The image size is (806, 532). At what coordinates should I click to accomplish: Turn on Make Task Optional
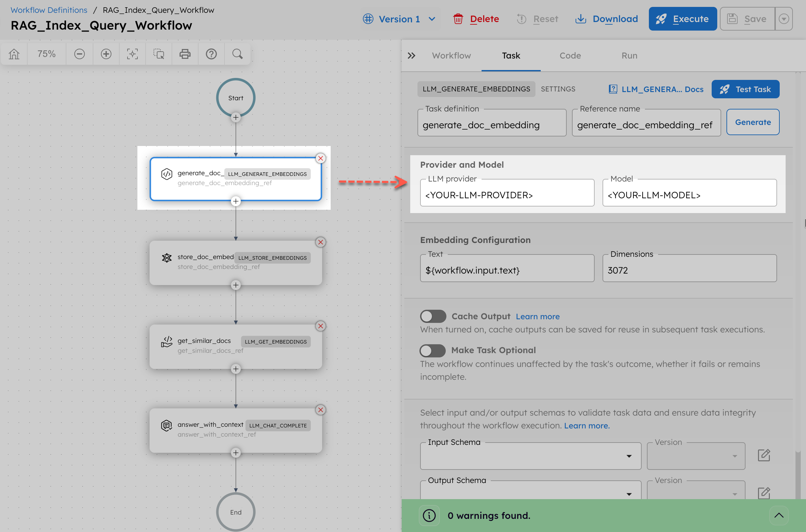(433, 351)
